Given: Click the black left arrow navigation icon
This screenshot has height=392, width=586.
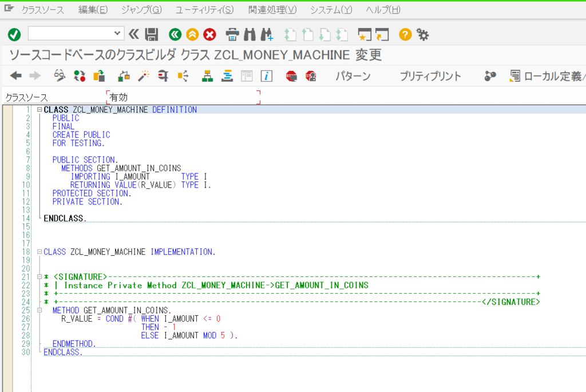Looking at the screenshot, I should (15, 76).
